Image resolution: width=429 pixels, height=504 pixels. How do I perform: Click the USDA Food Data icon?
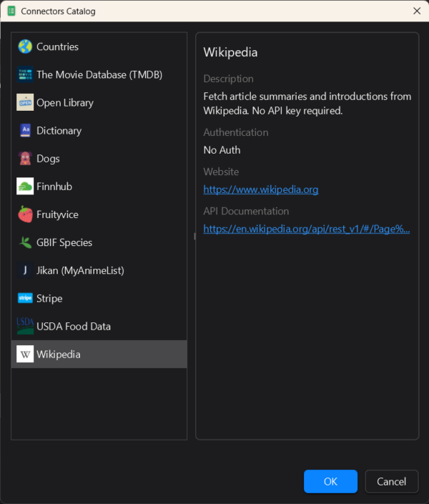(25, 326)
